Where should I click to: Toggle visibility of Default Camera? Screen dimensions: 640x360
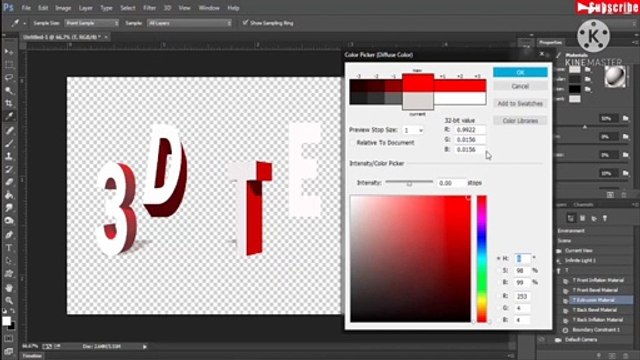click(542, 340)
